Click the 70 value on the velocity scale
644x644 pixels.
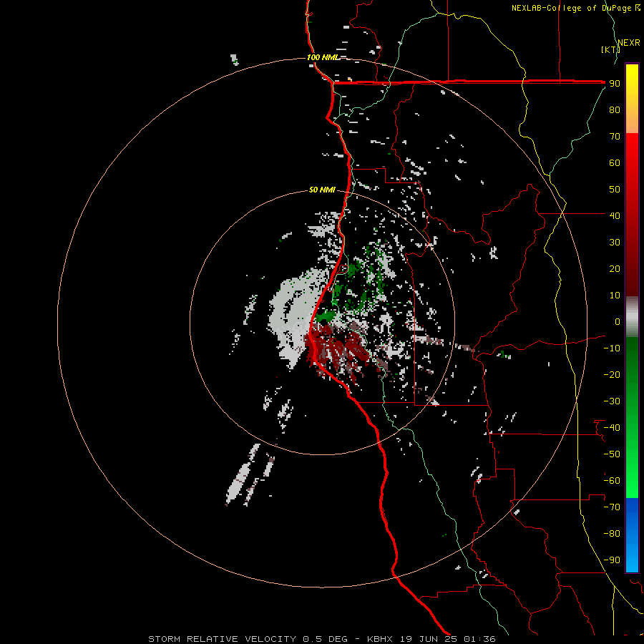(615, 137)
